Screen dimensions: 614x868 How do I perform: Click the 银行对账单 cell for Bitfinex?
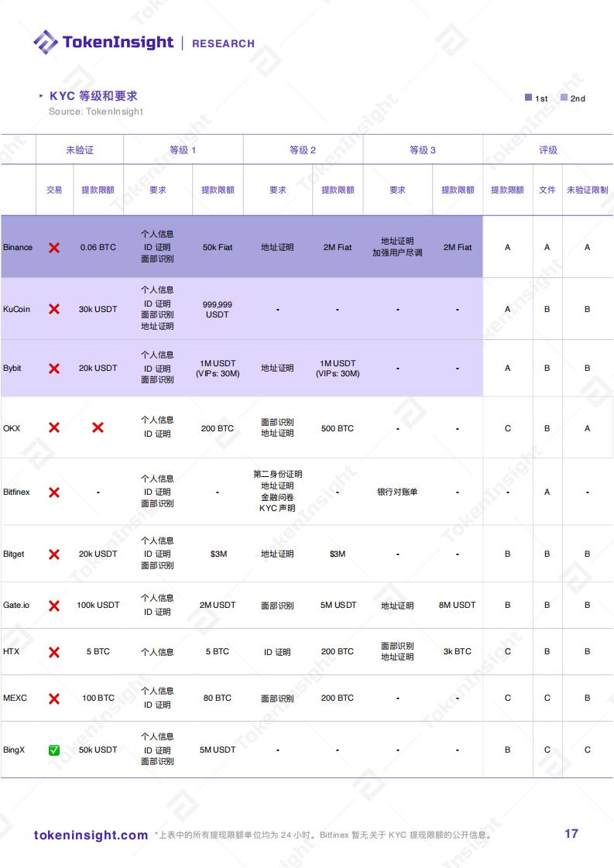click(x=397, y=492)
